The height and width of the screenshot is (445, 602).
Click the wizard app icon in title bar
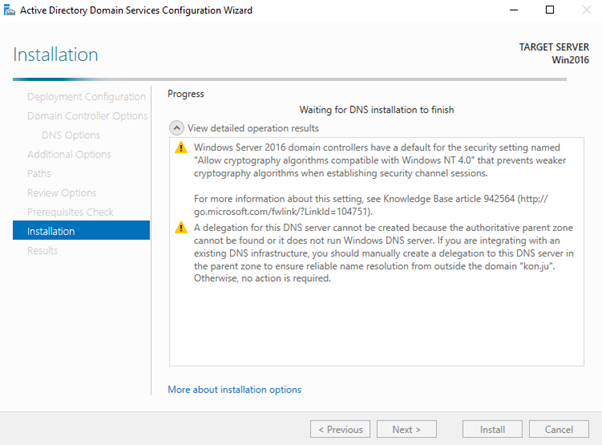pos(9,10)
